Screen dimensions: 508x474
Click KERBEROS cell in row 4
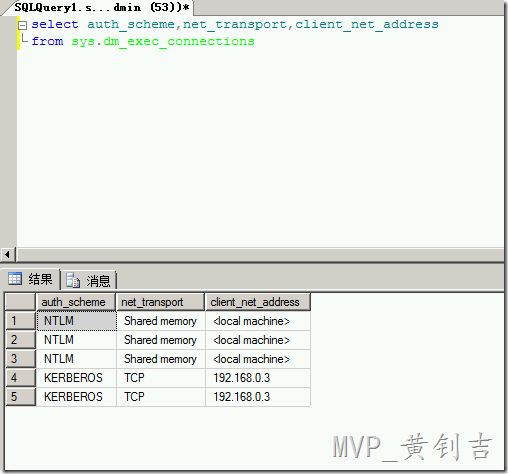click(x=76, y=378)
